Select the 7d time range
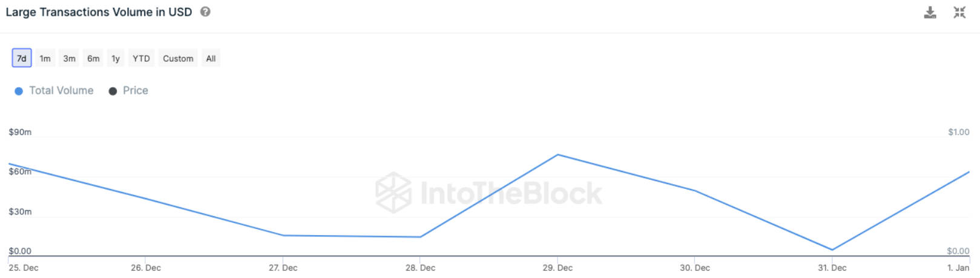 click(22, 58)
